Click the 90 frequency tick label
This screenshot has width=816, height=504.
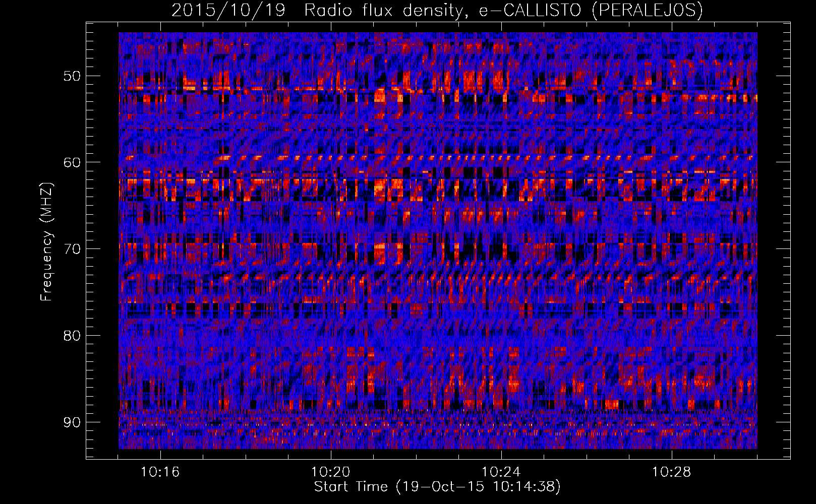tap(72, 422)
